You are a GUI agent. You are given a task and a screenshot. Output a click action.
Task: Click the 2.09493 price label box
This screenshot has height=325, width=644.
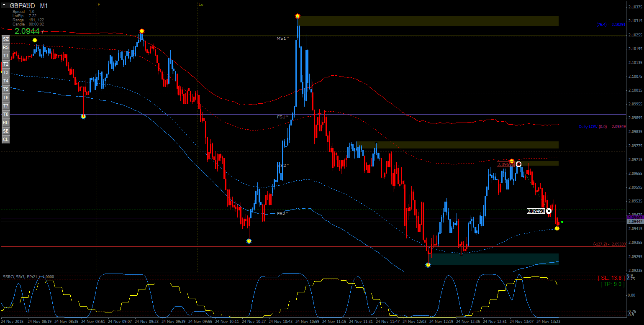tap(536, 211)
